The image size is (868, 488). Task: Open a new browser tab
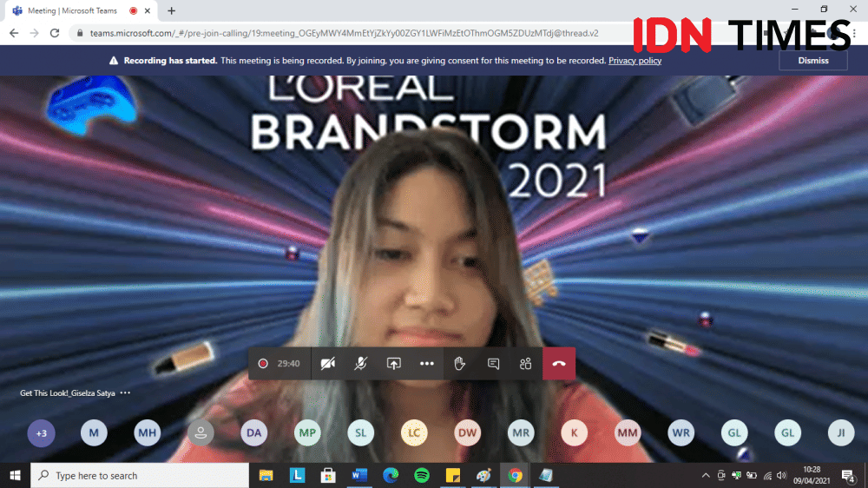pyautogui.click(x=171, y=11)
